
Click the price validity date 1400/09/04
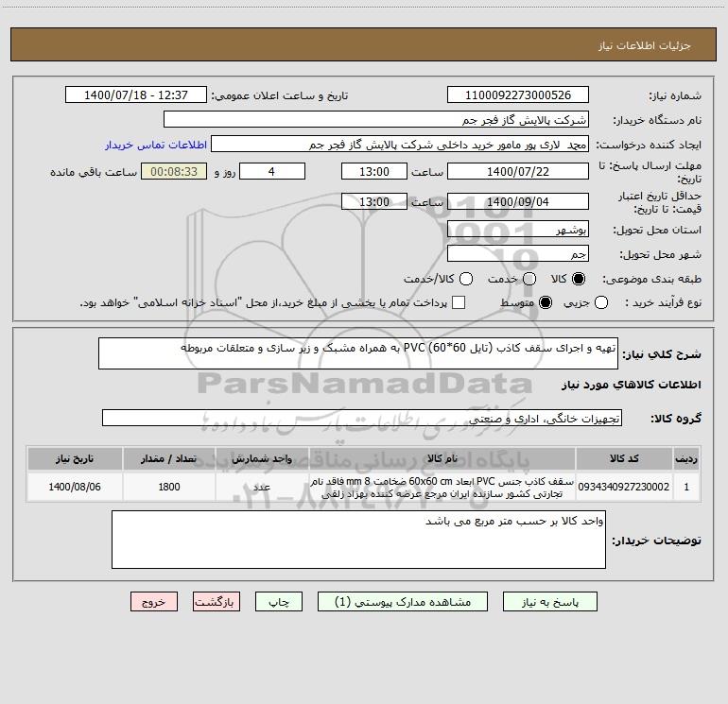(518, 201)
